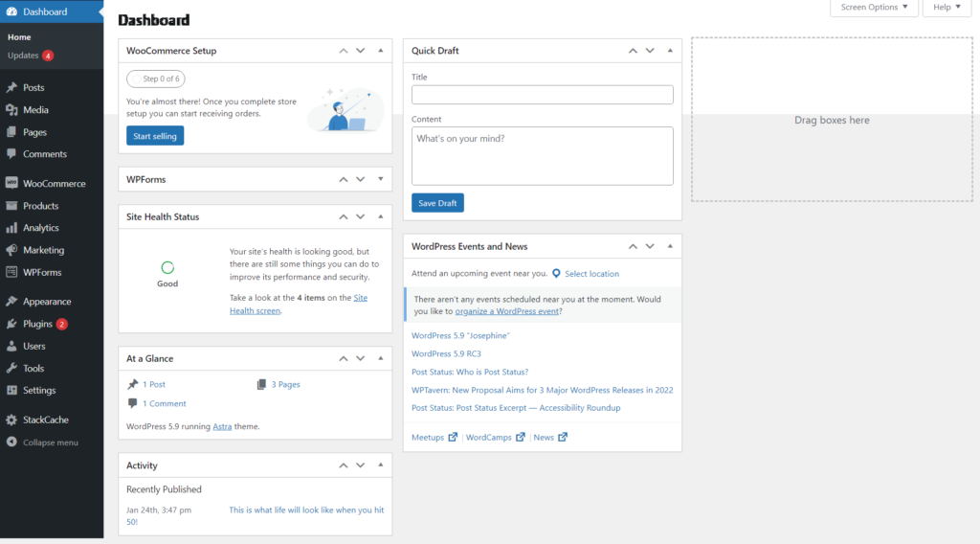Click the comment icon beside 1 Comment
Image resolution: width=980 pixels, height=544 pixels.
pos(132,403)
